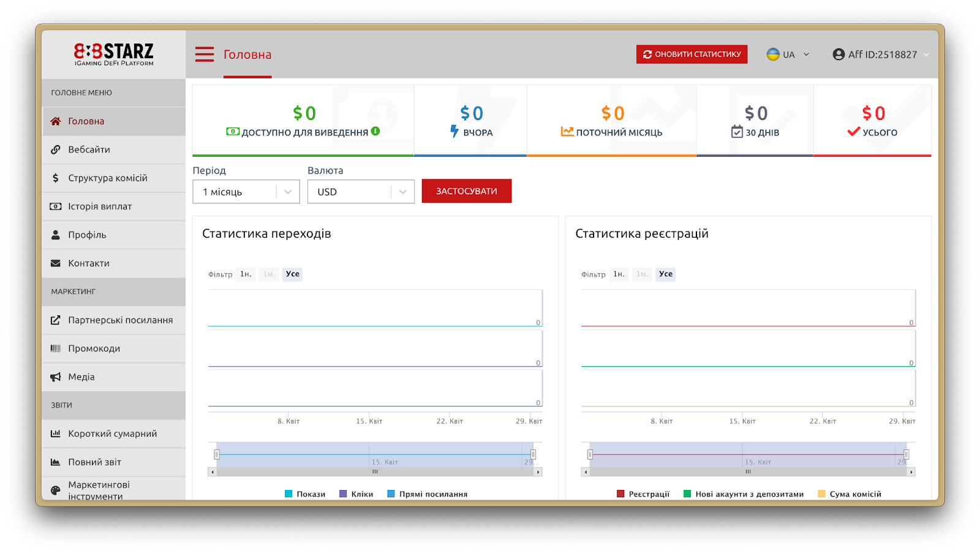Click the calendar icon beside 30 днів
This screenshot has width=980, height=553.
[737, 132]
